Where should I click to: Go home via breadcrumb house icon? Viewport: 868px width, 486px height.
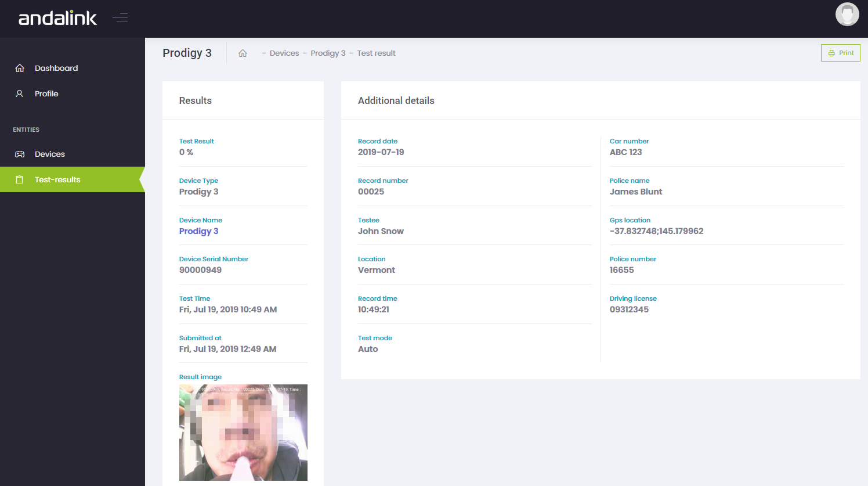coord(243,53)
